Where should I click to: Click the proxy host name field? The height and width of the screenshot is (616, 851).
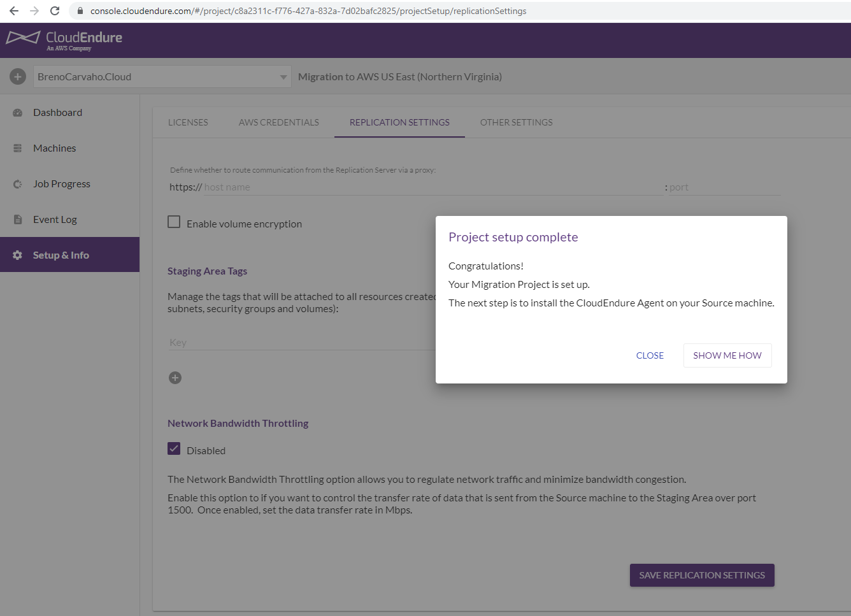[432, 187]
